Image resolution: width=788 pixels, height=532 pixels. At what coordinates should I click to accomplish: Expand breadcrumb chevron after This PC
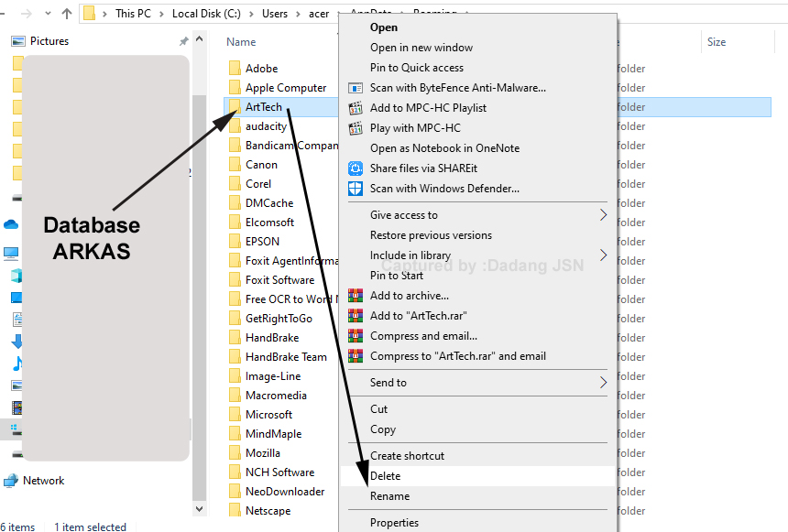161,14
